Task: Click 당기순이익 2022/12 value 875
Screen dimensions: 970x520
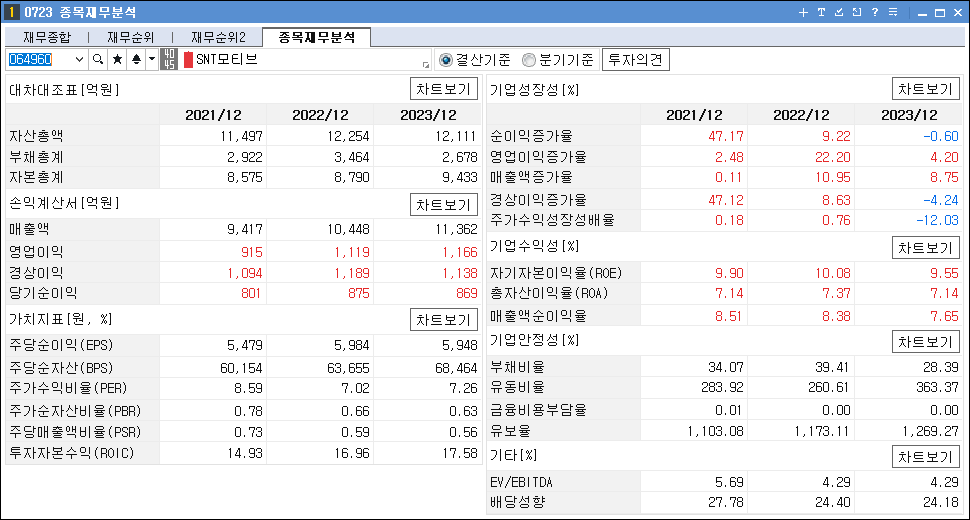Action: [x=359, y=293]
